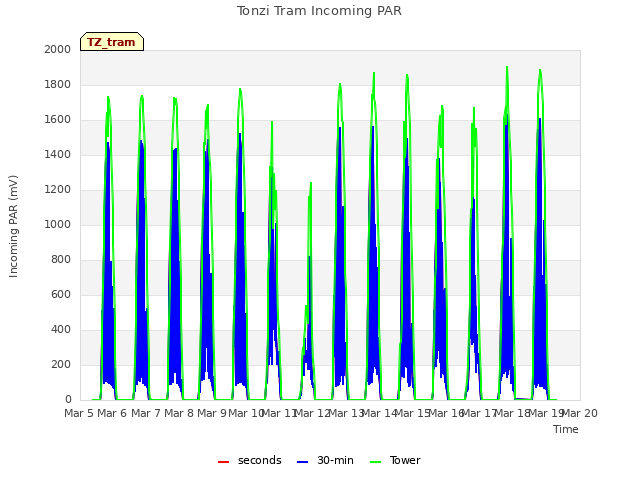Click the green Tower peak near Mar 18

(507, 68)
